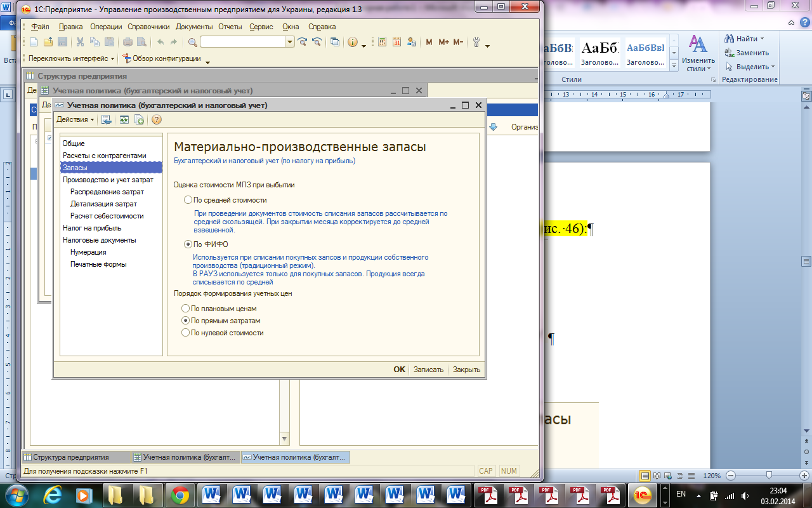Image resolution: width=812 pixels, height=508 pixels.
Task: Open the Calendar icon in the 1C toolbar
Action: pyautogui.click(x=397, y=42)
